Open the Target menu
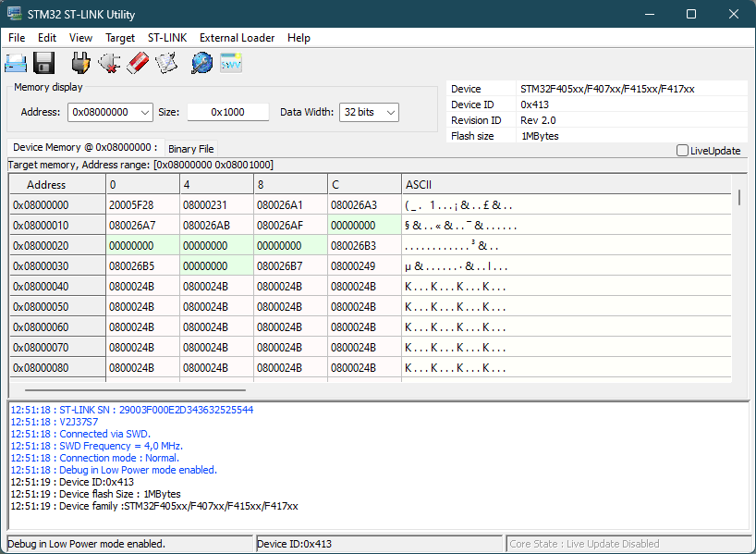This screenshot has height=554, width=756. click(120, 38)
